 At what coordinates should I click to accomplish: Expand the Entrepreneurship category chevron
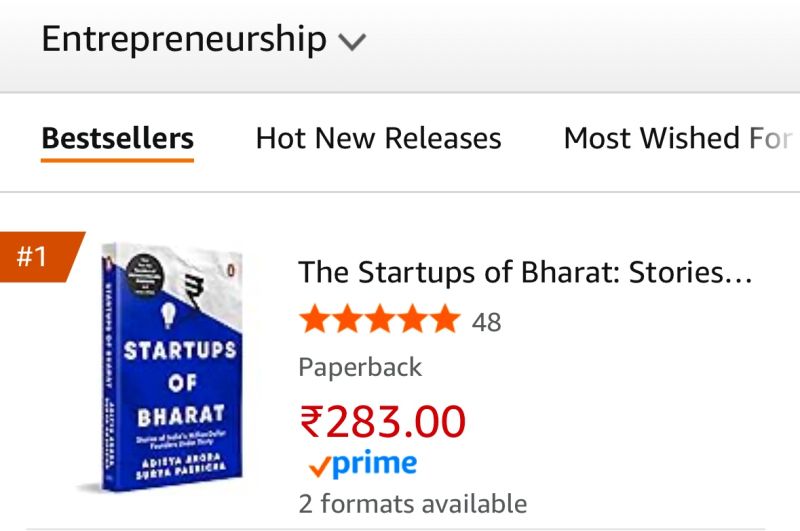coord(353,42)
